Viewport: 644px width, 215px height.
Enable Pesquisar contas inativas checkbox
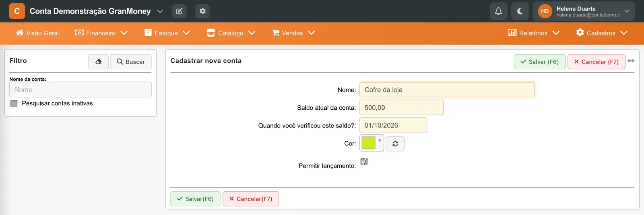(14, 104)
